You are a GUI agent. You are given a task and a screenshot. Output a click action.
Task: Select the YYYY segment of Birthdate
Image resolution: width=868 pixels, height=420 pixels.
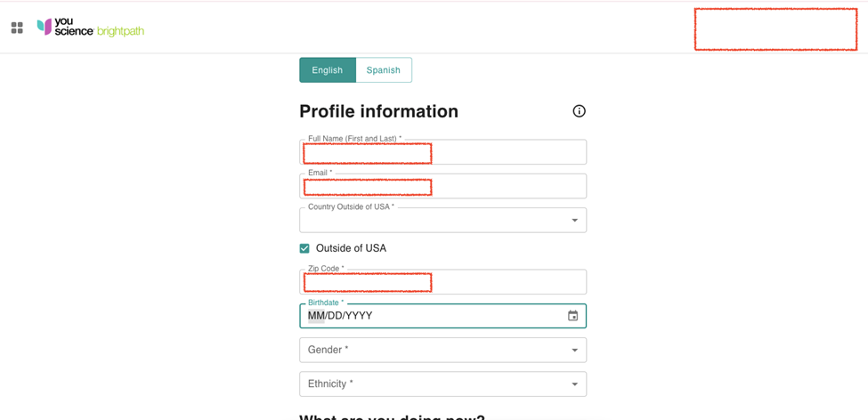pos(359,316)
